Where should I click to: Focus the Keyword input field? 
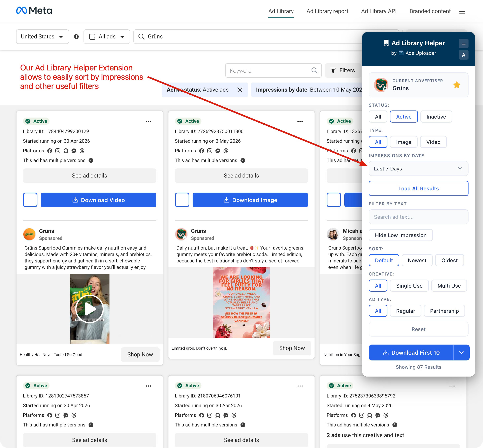[x=273, y=71]
